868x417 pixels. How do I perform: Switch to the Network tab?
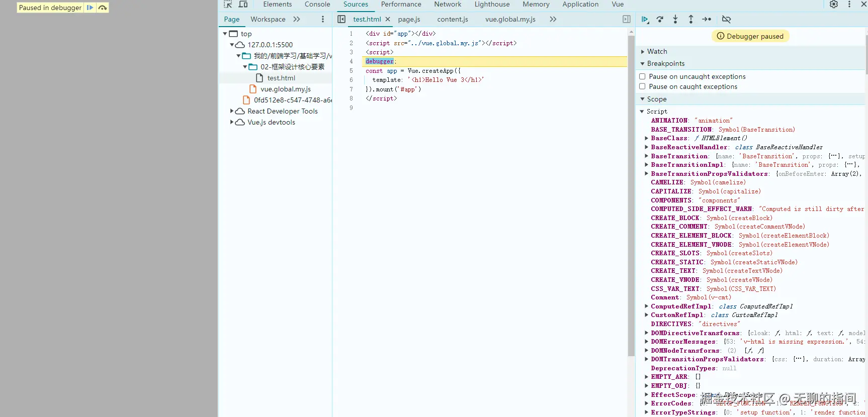pyautogui.click(x=448, y=5)
